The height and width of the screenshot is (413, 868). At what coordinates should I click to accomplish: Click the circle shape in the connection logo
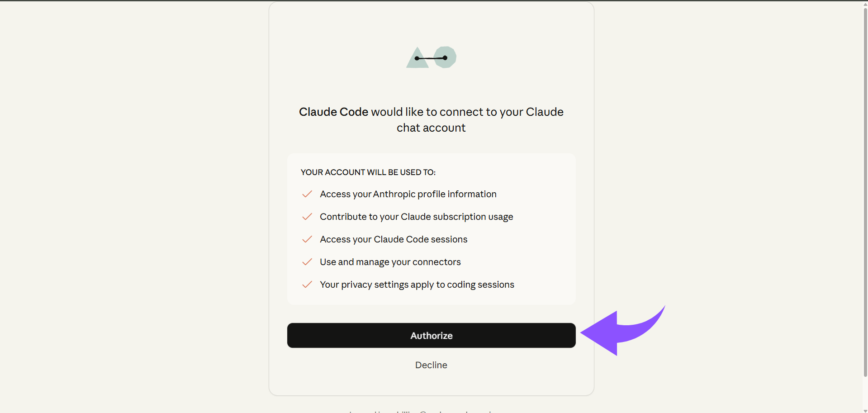pos(446,57)
